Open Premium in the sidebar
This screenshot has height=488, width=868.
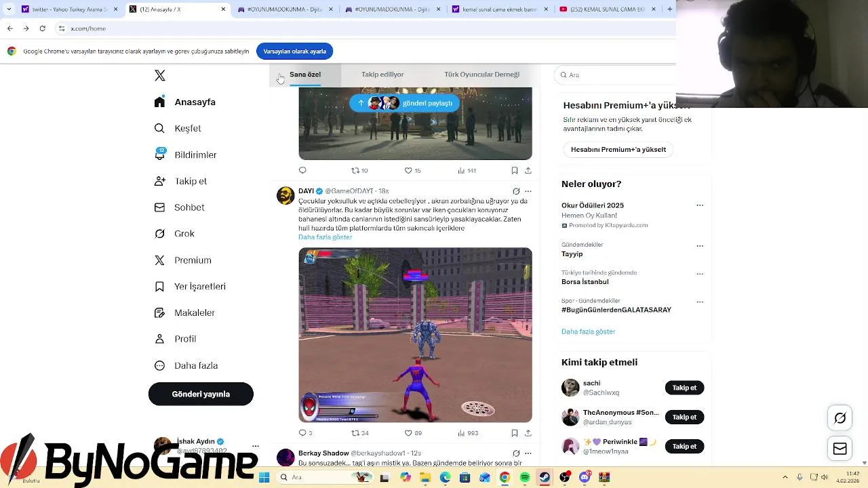click(182, 260)
